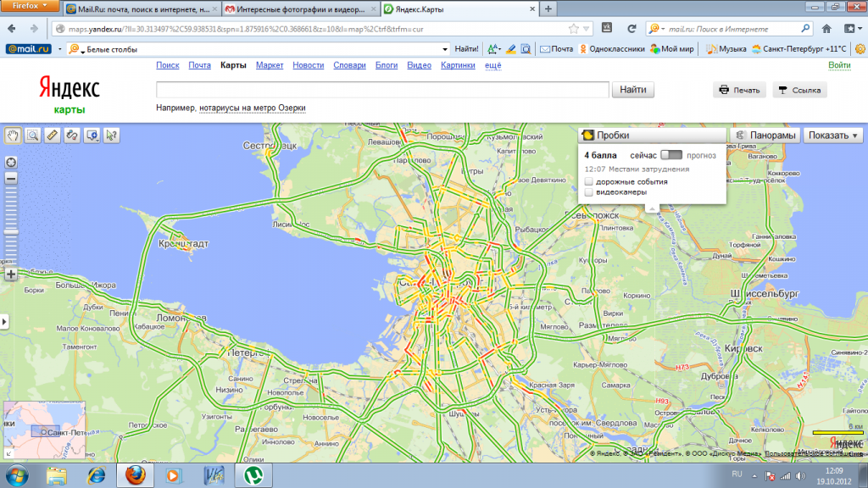This screenshot has width=868, height=488.
Task: Toggle the Панорамы layer button
Action: [x=765, y=136]
